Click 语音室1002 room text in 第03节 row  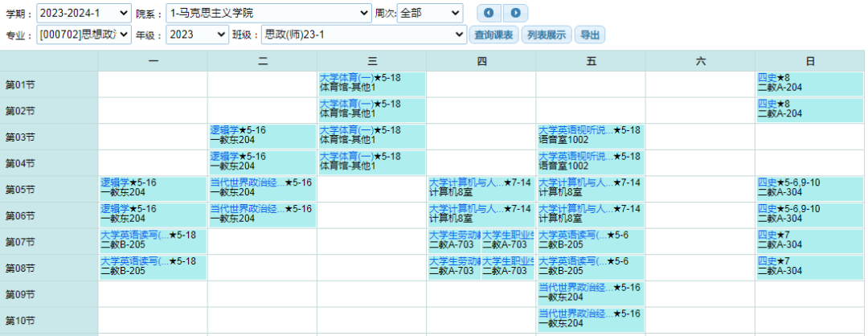(x=563, y=140)
